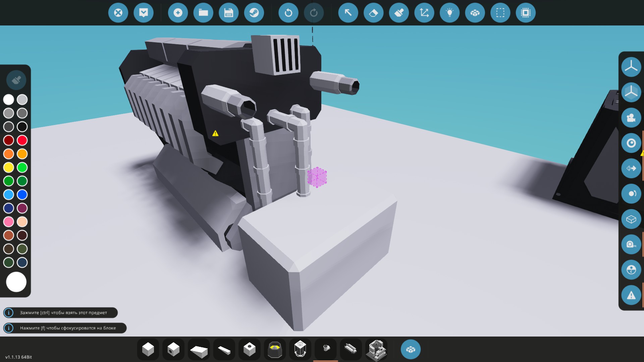Click the Steam Workshop icon
This screenshot has height=362, width=644.
[x=254, y=13]
